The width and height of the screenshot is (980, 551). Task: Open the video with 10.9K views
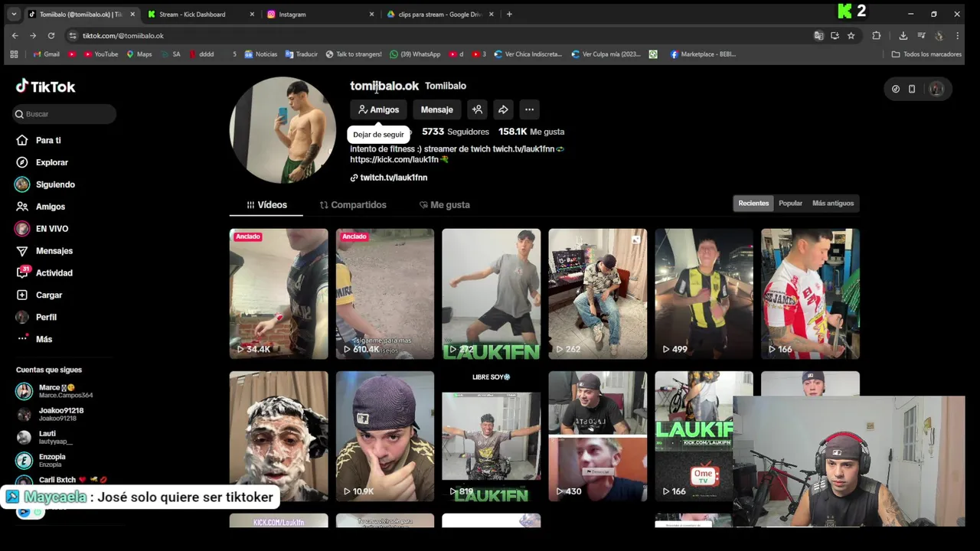tap(385, 436)
